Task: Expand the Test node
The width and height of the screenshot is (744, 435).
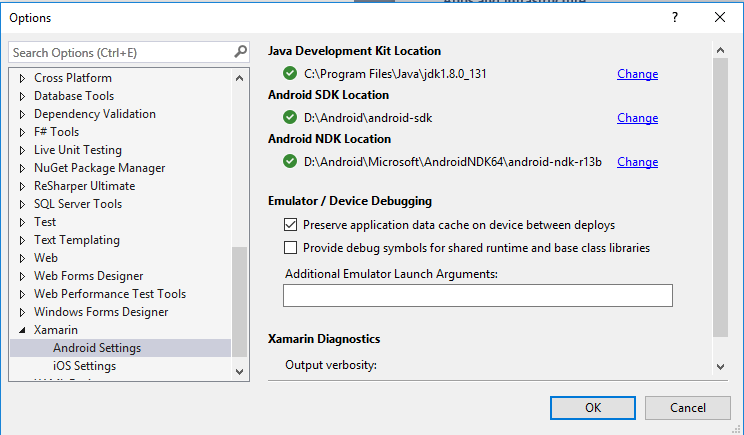Action: point(22,222)
